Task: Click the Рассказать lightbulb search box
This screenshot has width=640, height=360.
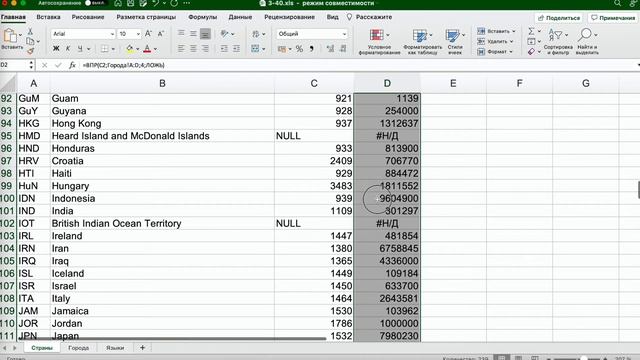Action: 369,17
